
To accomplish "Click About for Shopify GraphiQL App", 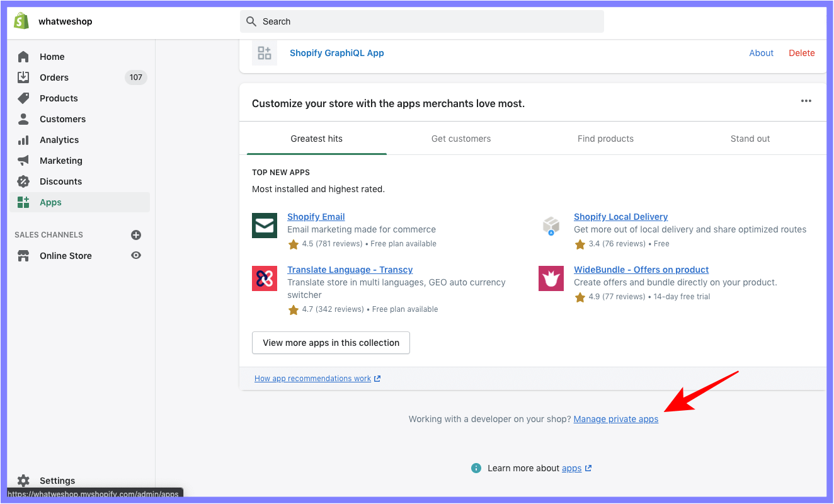I will [761, 53].
